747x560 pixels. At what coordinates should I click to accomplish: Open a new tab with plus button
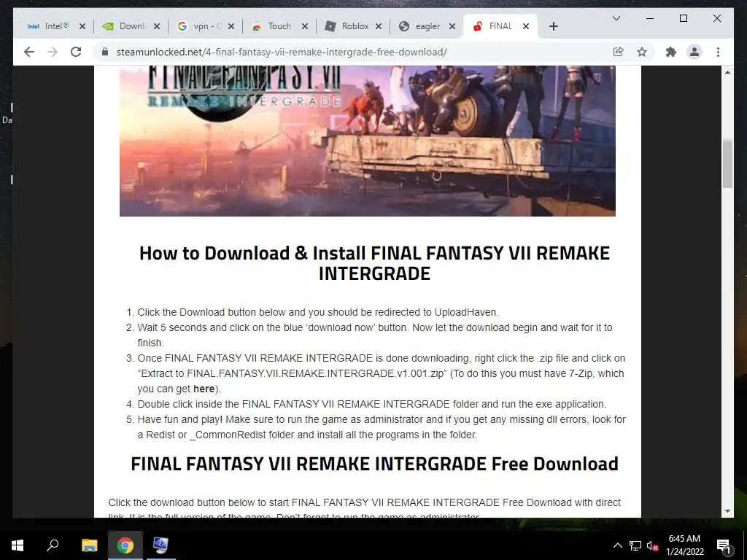point(553,27)
